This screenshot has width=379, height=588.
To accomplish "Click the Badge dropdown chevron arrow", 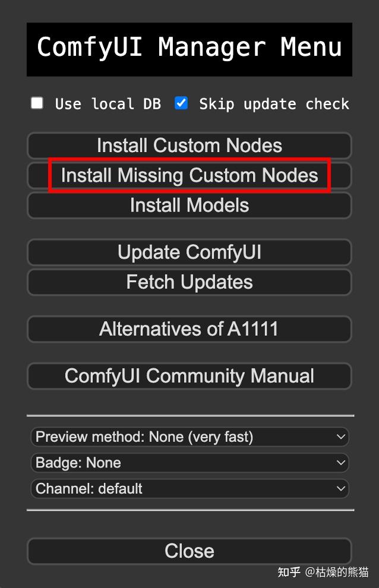I will [341, 463].
